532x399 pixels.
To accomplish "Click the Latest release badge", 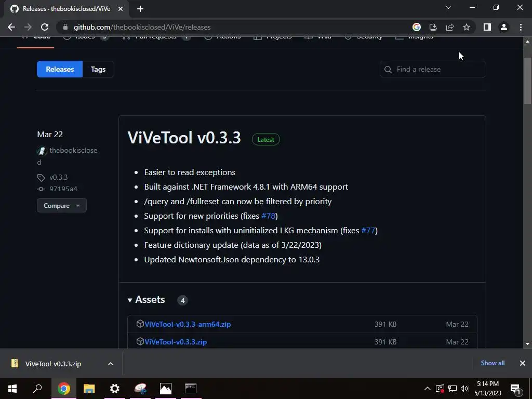I will [x=265, y=139].
